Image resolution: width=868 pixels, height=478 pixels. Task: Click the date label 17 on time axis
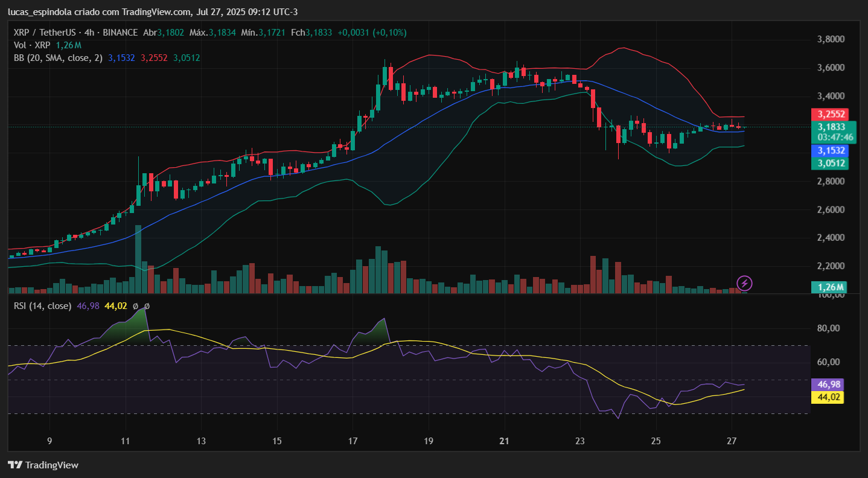353,440
